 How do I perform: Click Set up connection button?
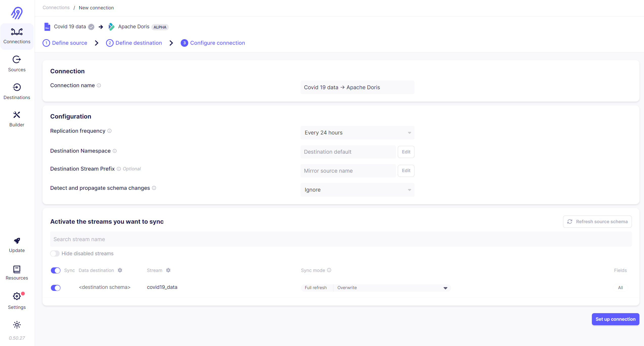[x=615, y=319]
